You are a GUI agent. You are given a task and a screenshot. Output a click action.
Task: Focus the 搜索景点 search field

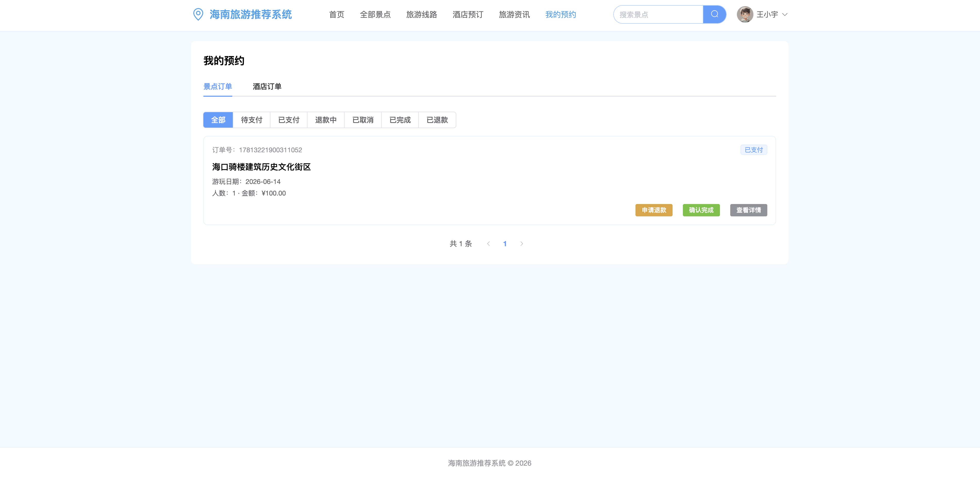(x=659, y=14)
